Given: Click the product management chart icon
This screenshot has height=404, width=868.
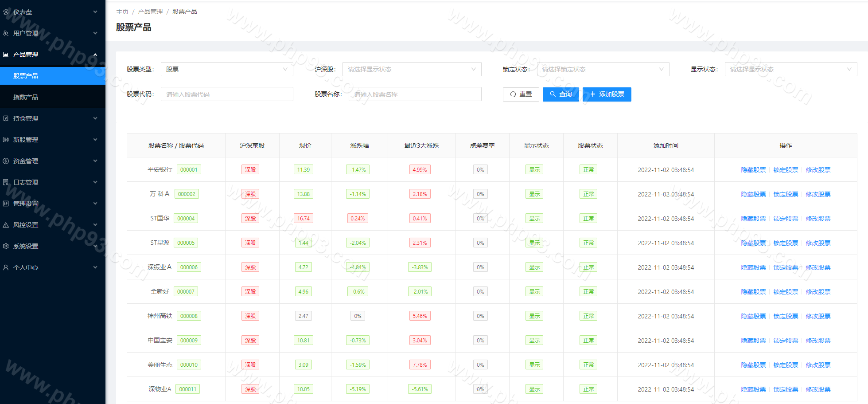Looking at the screenshot, I should (6, 55).
